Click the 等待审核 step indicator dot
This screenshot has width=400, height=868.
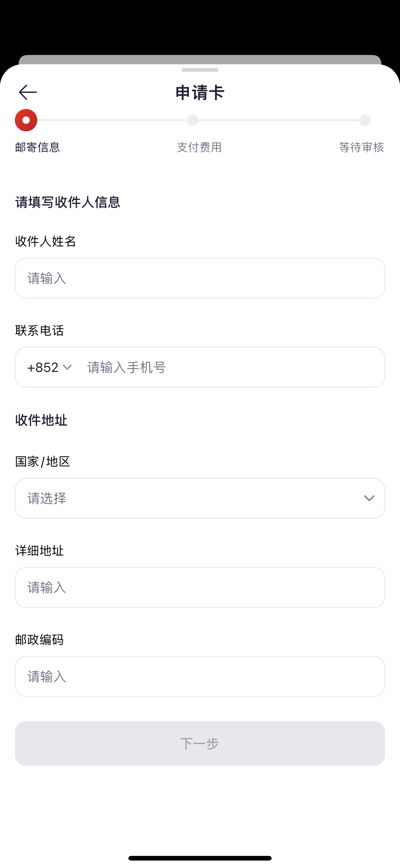pyautogui.click(x=364, y=120)
